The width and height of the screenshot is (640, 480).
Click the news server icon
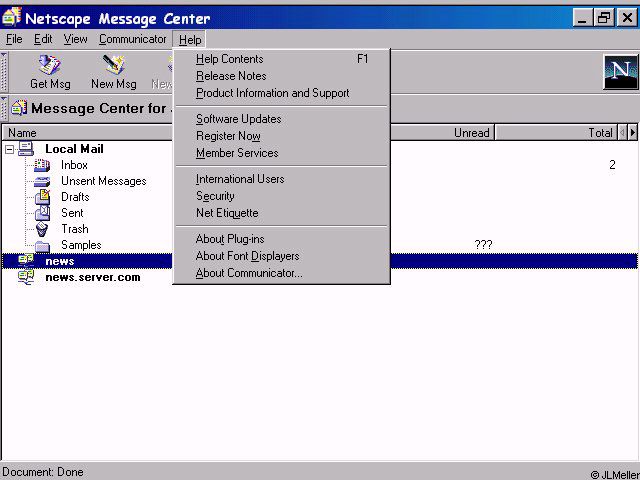(x=26, y=261)
